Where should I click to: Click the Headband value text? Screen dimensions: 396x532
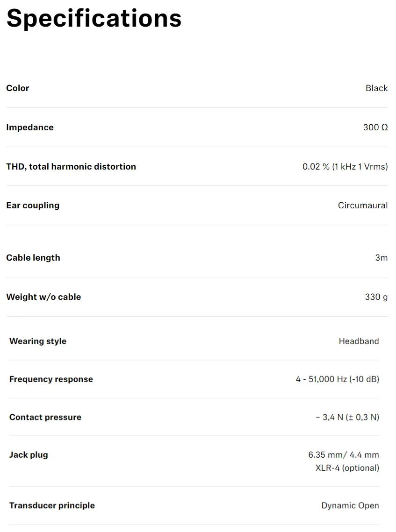point(359,341)
